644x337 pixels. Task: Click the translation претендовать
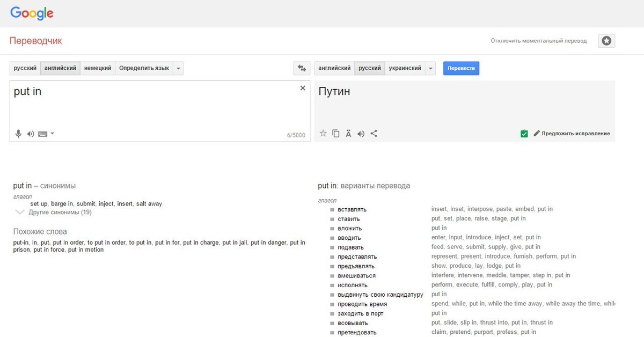pos(357,333)
